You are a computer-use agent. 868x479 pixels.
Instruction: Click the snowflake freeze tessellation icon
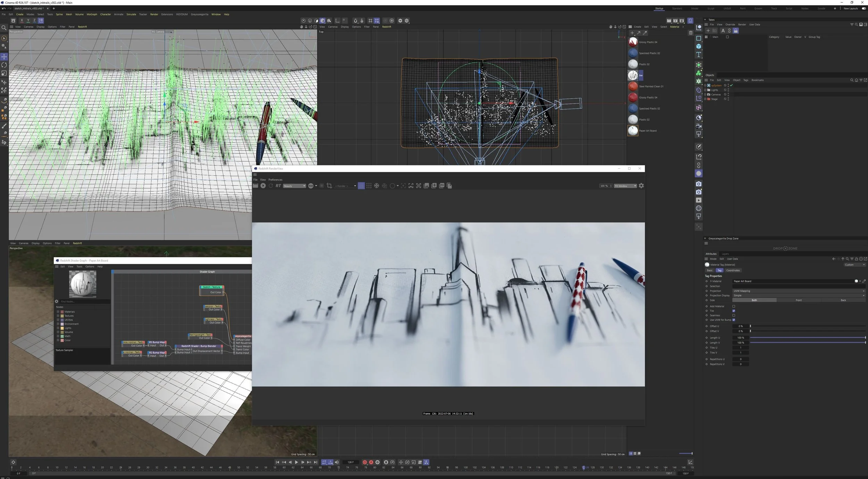pos(376,186)
